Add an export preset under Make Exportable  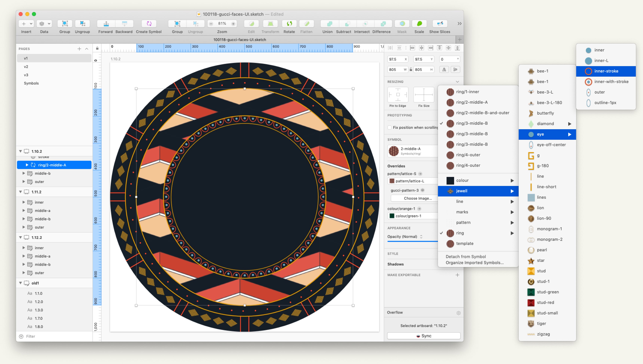[x=457, y=275]
